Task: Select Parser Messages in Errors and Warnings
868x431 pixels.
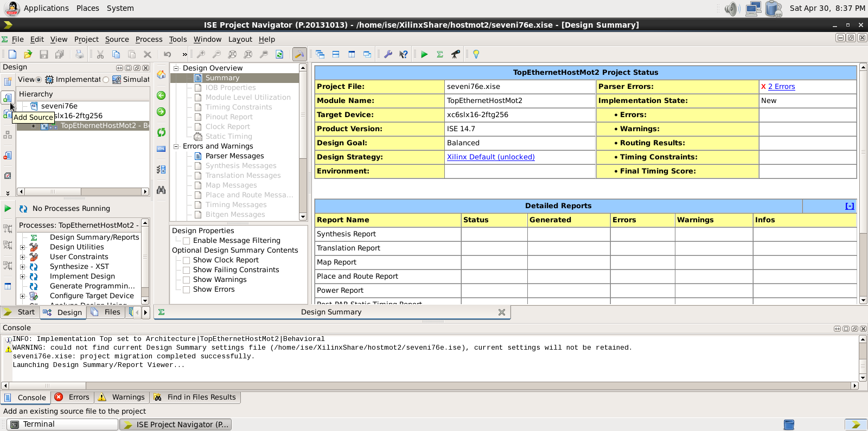Action: coord(234,156)
